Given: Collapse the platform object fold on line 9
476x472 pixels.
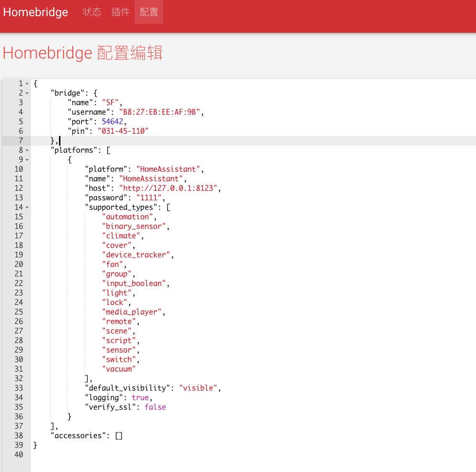Looking at the screenshot, I should (27, 160).
